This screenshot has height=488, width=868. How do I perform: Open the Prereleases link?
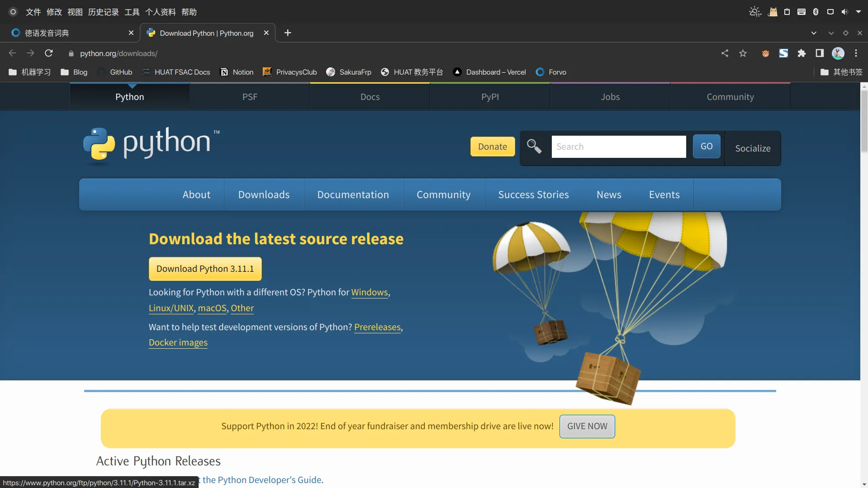click(x=377, y=327)
